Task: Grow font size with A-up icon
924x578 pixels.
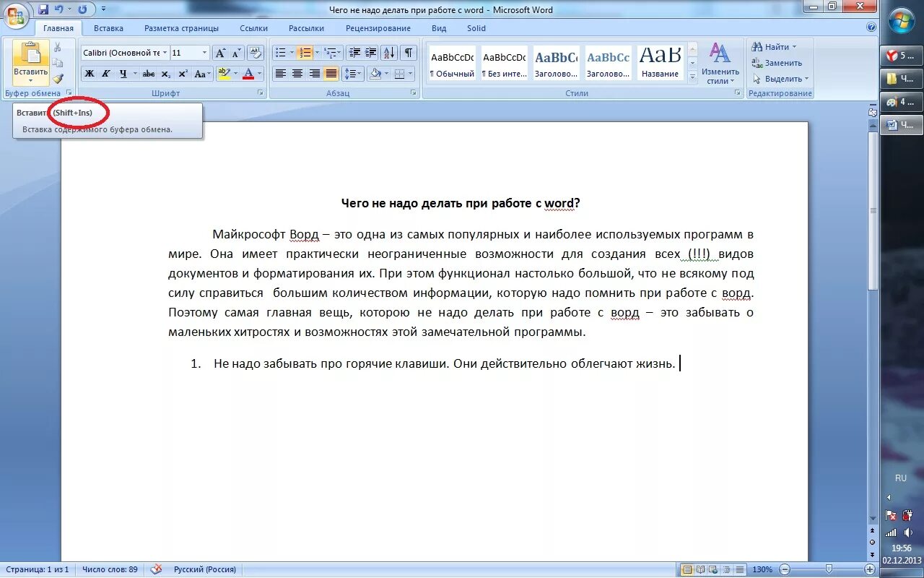Action: (x=220, y=53)
